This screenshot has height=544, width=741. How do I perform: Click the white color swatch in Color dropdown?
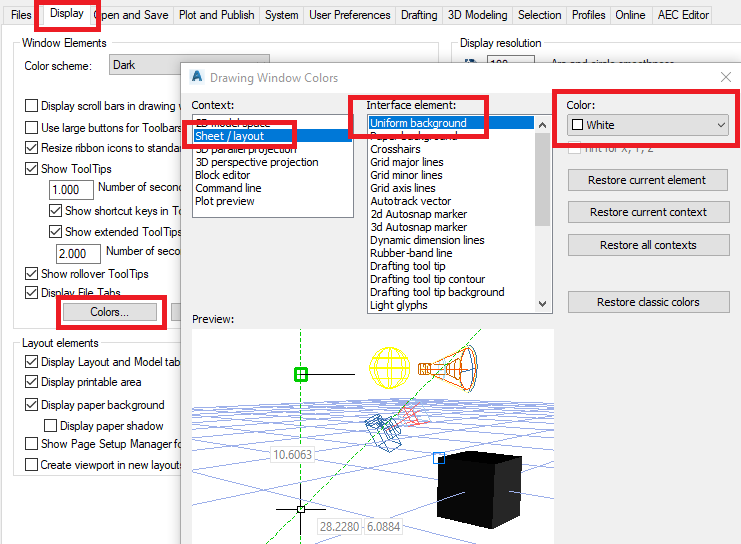pos(577,125)
